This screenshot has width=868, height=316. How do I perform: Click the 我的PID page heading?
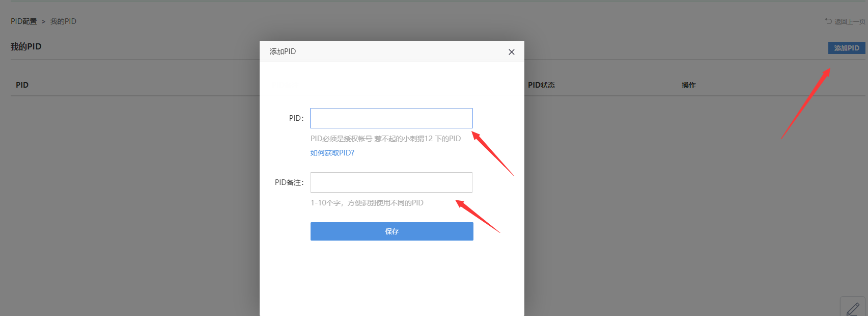click(26, 46)
